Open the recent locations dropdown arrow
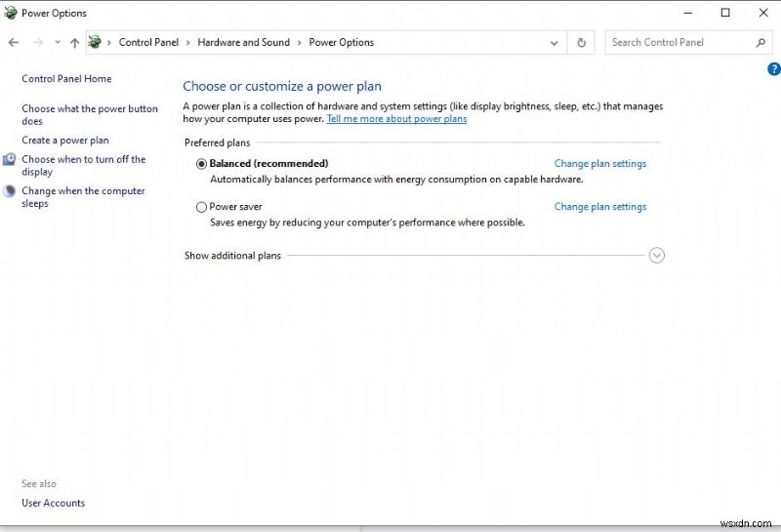Viewport: 781px width, 532px height. (58, 42)
